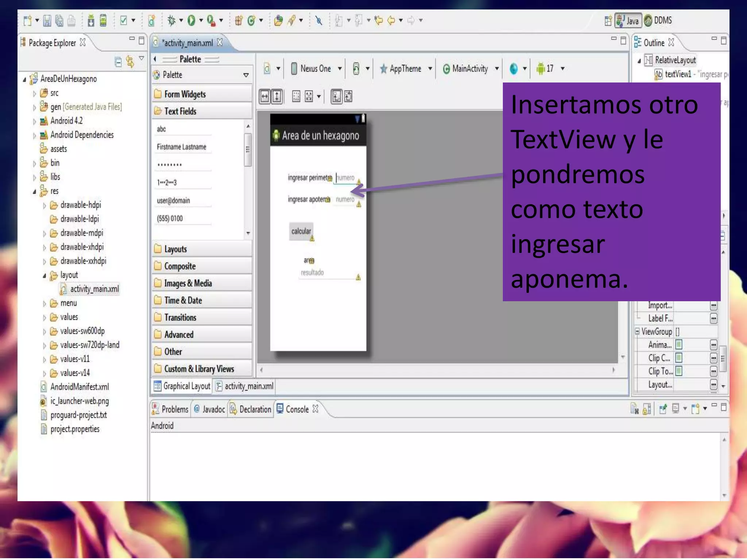The image size is (747, 560).
Task: Collapse the ViewGroup properties section
Action: (637, 331)
